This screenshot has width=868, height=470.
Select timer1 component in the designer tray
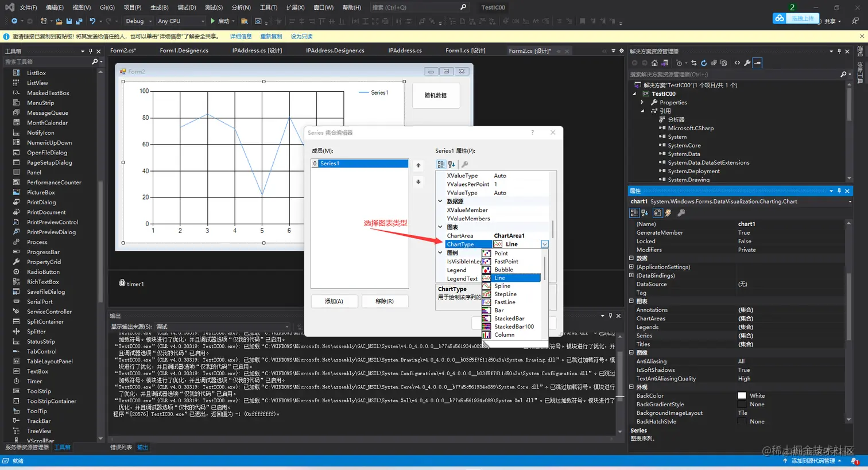pos(131,283)
